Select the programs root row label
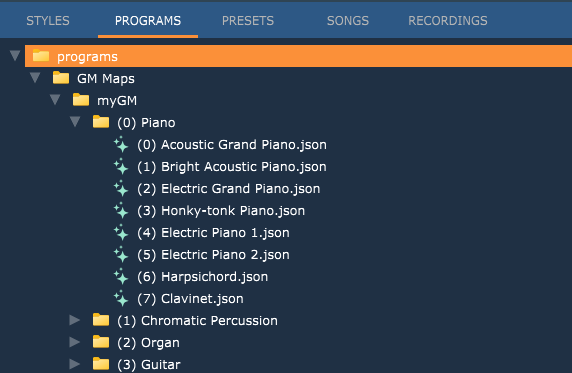This screenshot has height=373, width=572. pyautogui.click(x=87, y=57)
